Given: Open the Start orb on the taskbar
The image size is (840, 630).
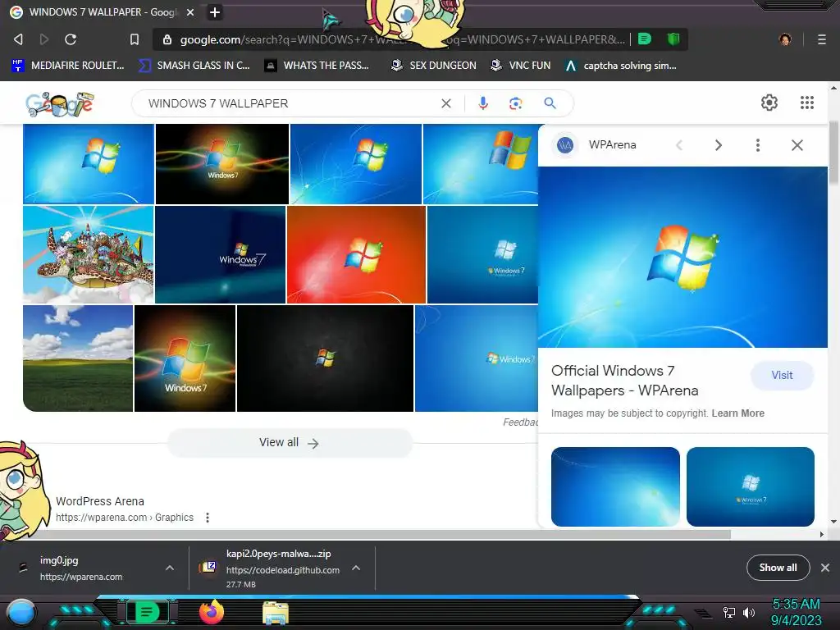Looking at the screenshot, I should [x=21, y=613].
